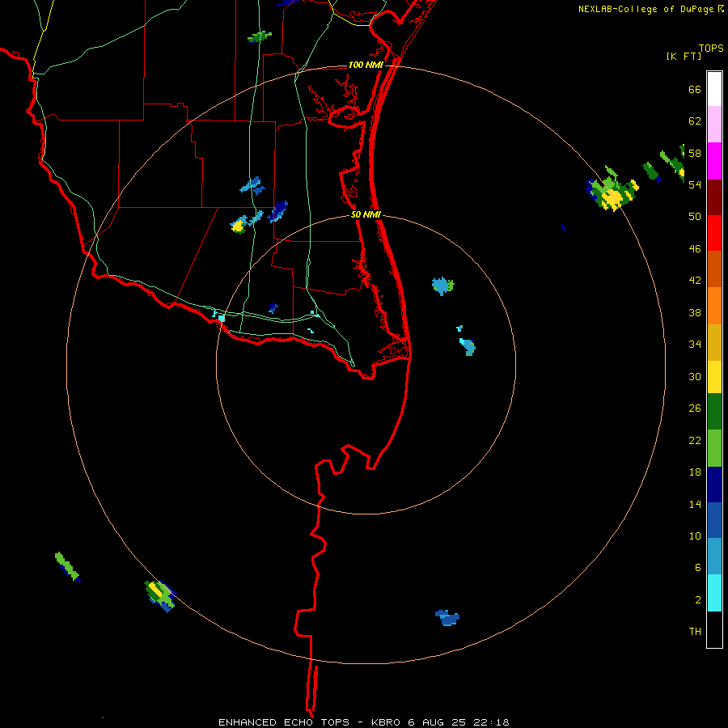The width and height of the screenshot is (728, 728).
Task: Click legend value "62"
Action: [695, 121]
